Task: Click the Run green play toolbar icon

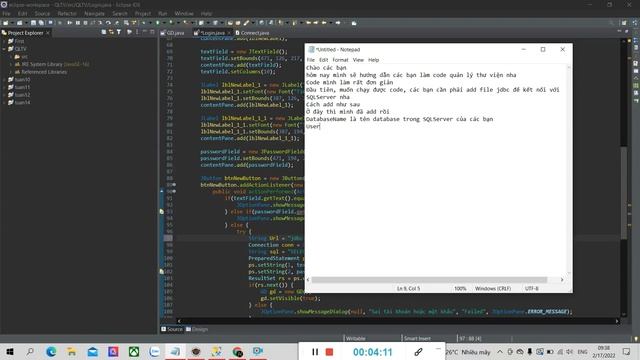Action: click(158, 23)
